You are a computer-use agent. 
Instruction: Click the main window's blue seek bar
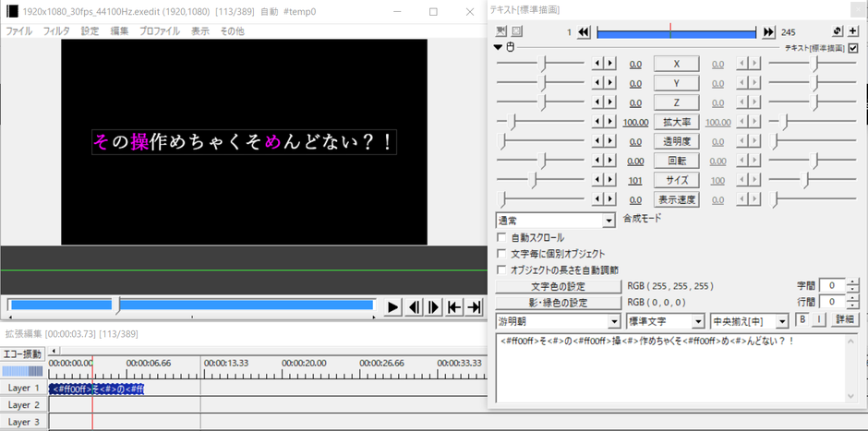click(x=191, y=305)
